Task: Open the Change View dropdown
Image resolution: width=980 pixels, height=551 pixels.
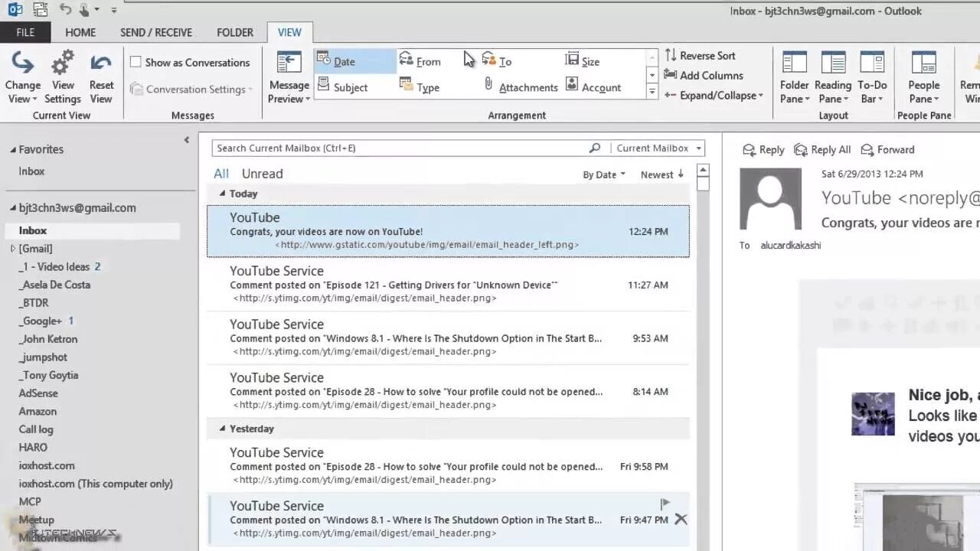Action: click(x=23, y=78)
